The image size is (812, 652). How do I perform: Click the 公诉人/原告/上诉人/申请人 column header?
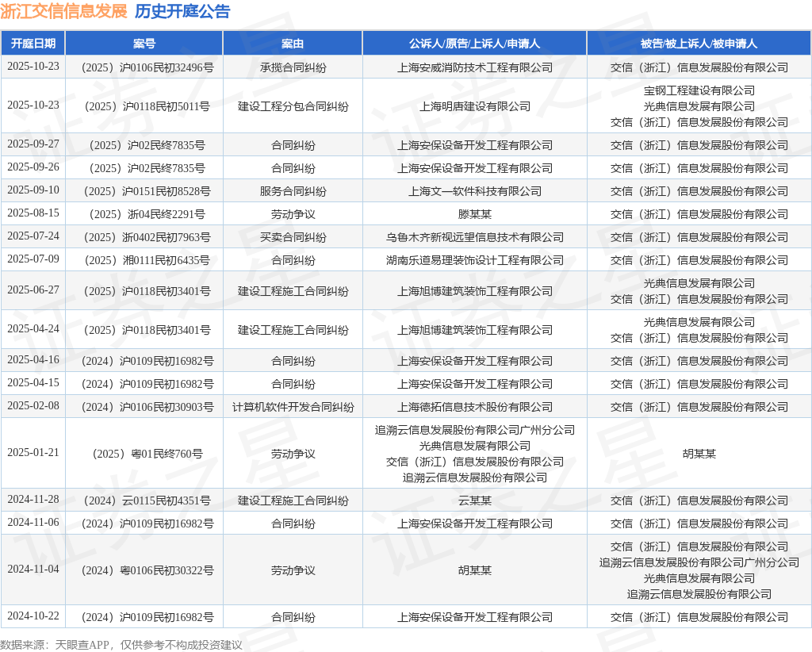tap(474, 44)
